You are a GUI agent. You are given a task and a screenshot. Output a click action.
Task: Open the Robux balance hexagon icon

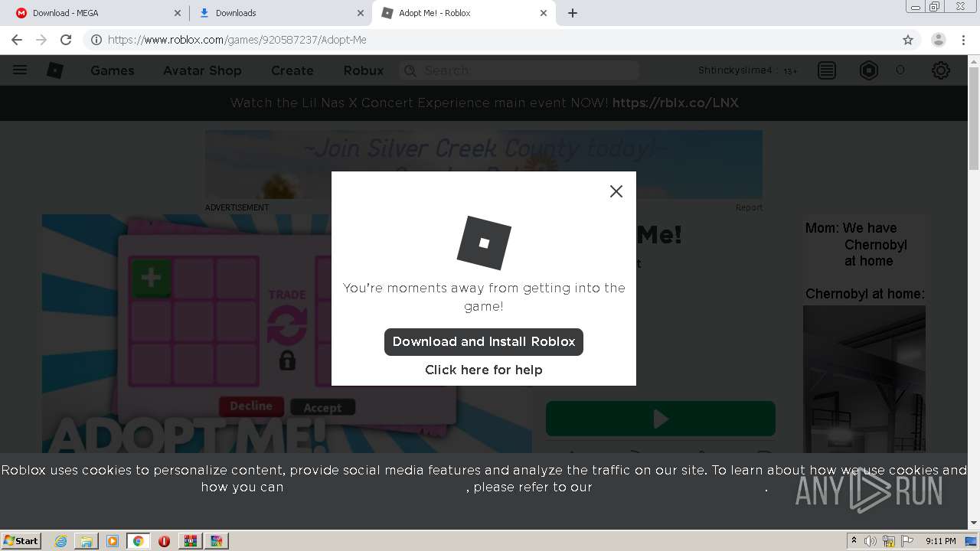tap(869, 70)
